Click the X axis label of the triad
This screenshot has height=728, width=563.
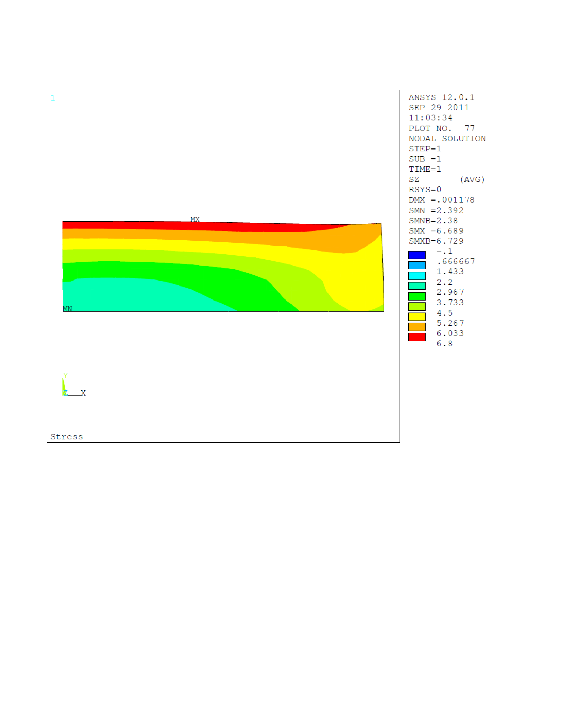pyautogui.click(x=83, y=393)
